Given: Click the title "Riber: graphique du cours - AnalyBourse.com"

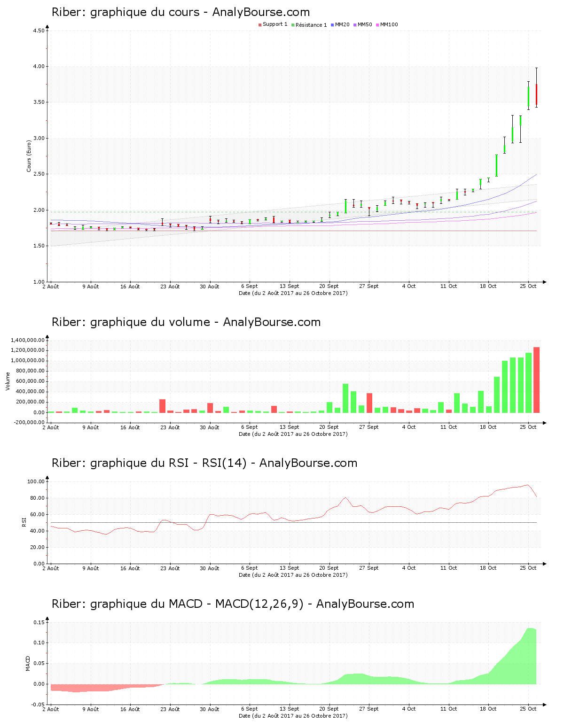Looking at the screenshot, I should pyautogui.click(x=180, y=12).
